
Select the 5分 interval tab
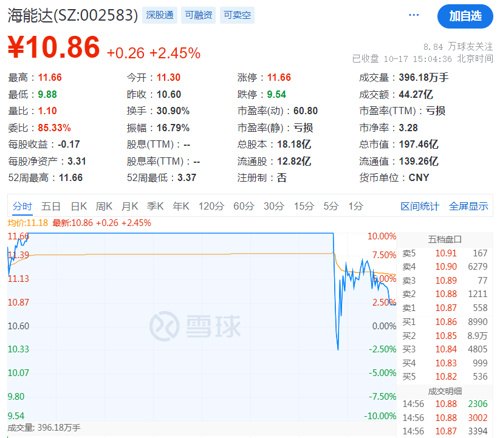(331, 206)
